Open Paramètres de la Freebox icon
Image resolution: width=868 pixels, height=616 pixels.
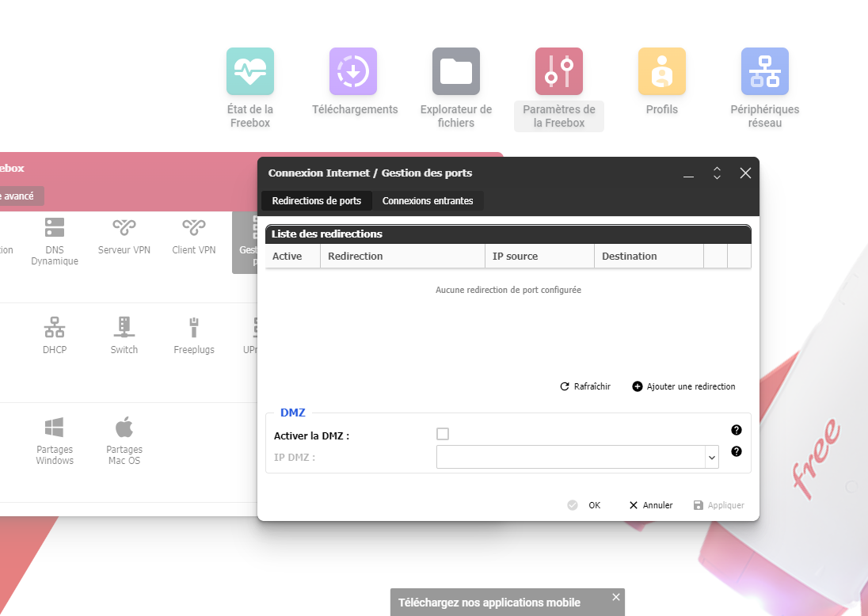tap(559, 71)
